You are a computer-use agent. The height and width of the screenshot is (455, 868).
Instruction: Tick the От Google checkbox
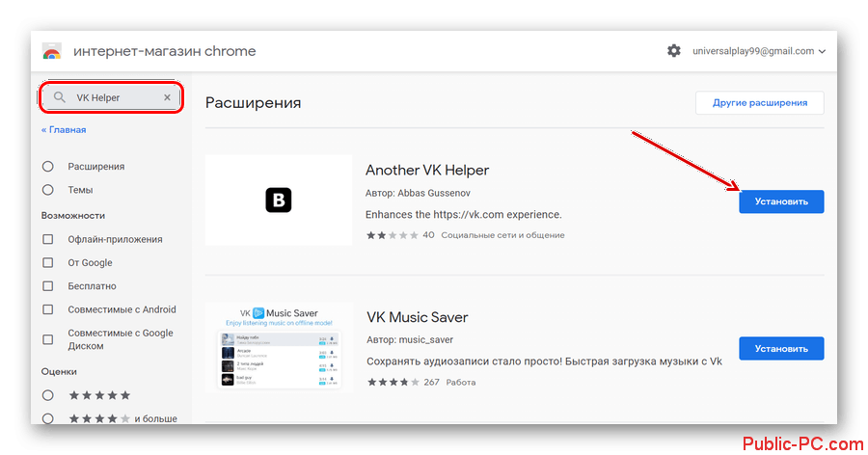coord(48,262)
